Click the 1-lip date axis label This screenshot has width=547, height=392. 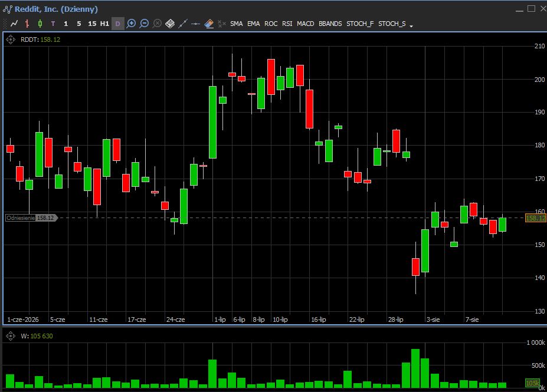(x=220, y=319)
